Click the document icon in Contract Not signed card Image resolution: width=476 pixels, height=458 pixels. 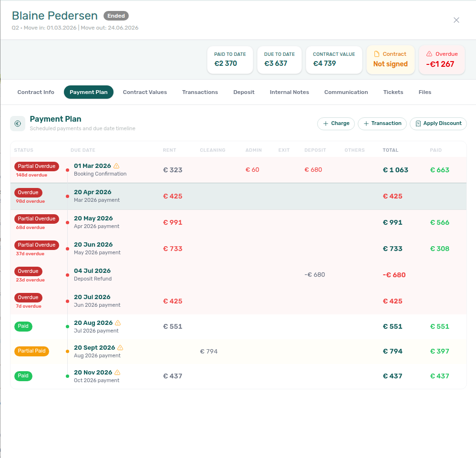tap(377, 54)
